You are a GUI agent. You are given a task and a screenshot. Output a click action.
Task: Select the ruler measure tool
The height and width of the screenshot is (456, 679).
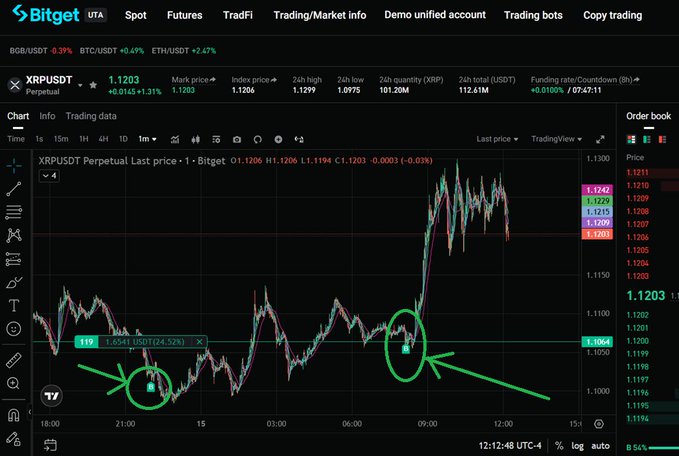pyautogui.click(x=14, y=360)
